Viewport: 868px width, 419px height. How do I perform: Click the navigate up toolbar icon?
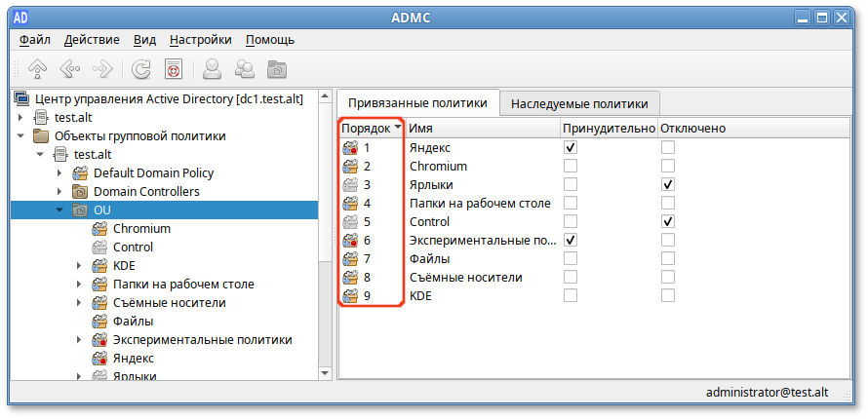coord(37,69)
